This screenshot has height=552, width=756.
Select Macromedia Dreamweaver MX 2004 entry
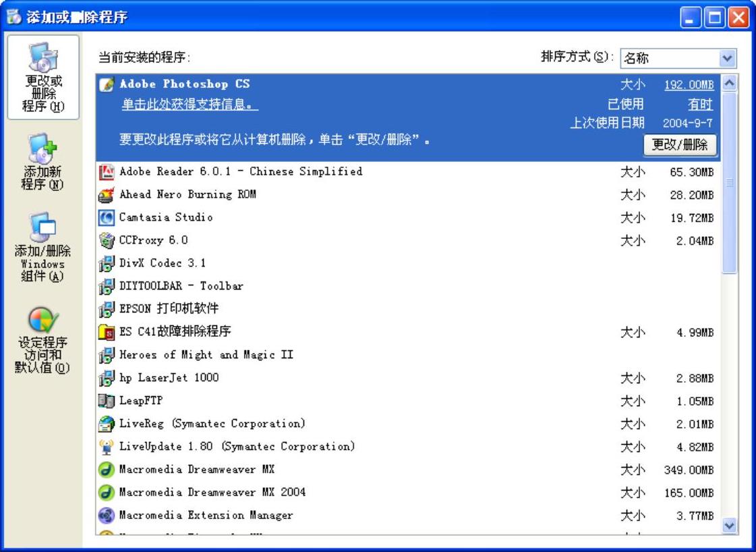tap(408, 493)
